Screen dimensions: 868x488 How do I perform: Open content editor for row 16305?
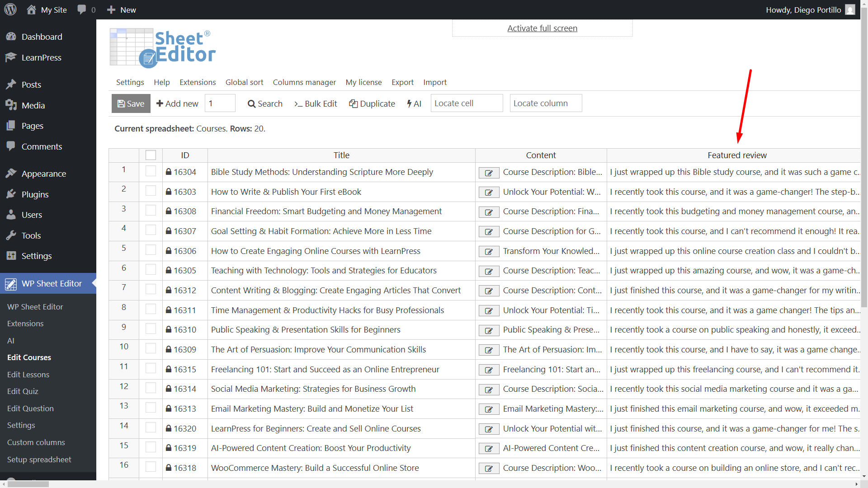point(489,271)
